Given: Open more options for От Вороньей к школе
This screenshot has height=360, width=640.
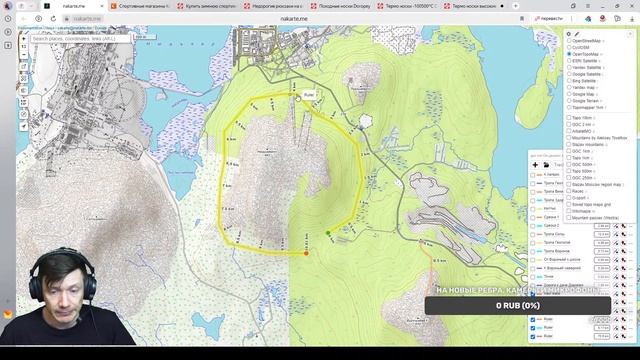Looking at the screenshot, I should click(x=631, y=260).
